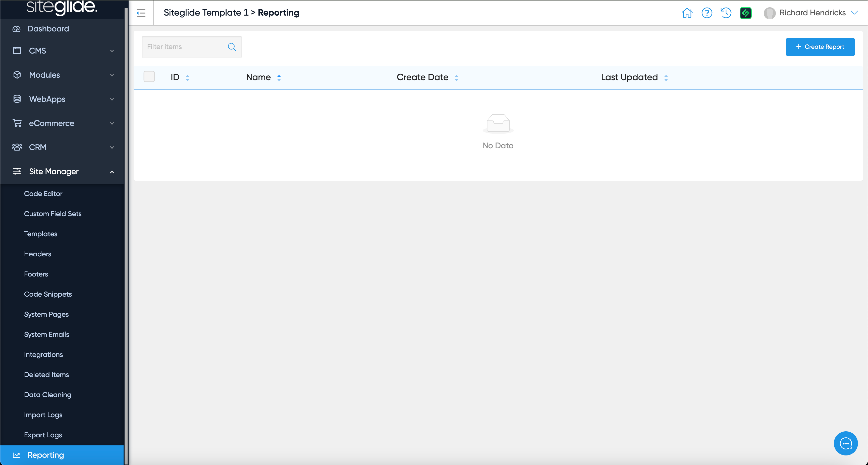The image size is (868, 465).
Task: Click the ID column header
Action: click(175, 77)
